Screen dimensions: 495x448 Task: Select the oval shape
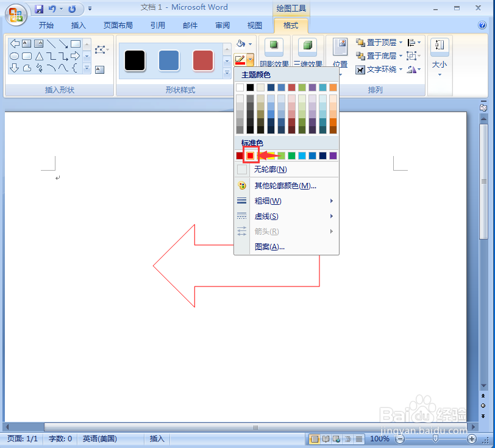[x=15, y=56]
